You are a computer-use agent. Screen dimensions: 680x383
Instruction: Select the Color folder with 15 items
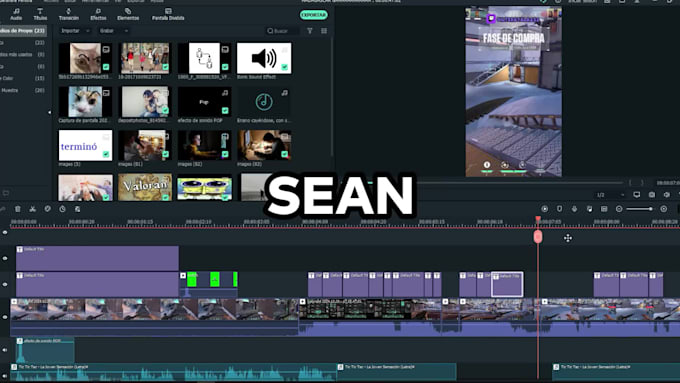23,78
